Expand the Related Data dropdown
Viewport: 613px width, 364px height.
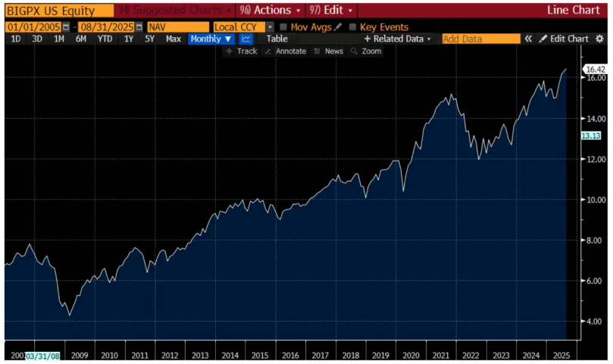pyautogui.click(x=397, y=39)
